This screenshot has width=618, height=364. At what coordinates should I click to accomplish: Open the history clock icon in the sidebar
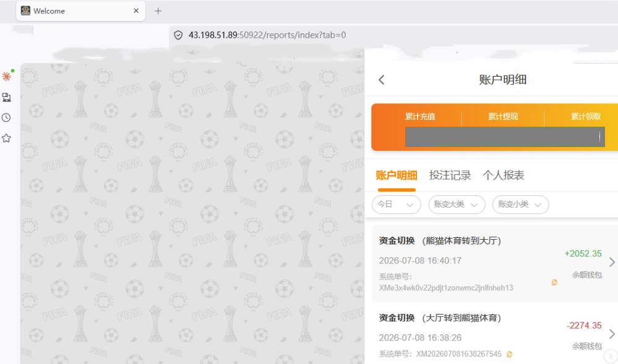[x=6, y=117]
